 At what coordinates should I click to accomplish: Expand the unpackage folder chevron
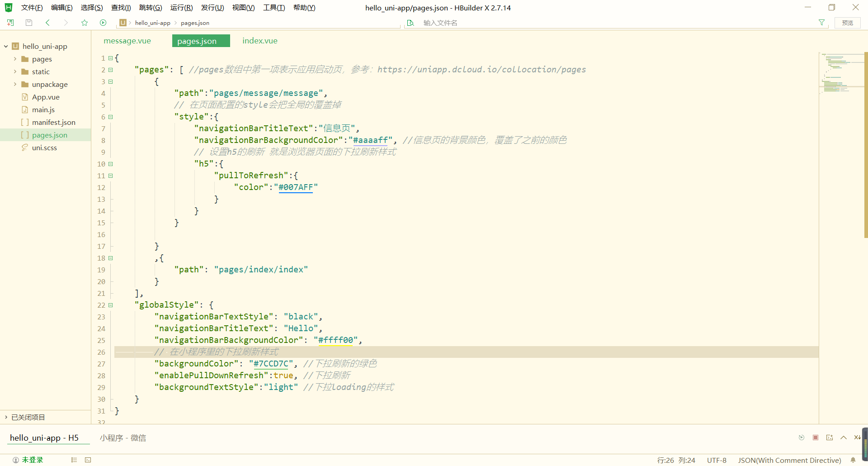15,84
